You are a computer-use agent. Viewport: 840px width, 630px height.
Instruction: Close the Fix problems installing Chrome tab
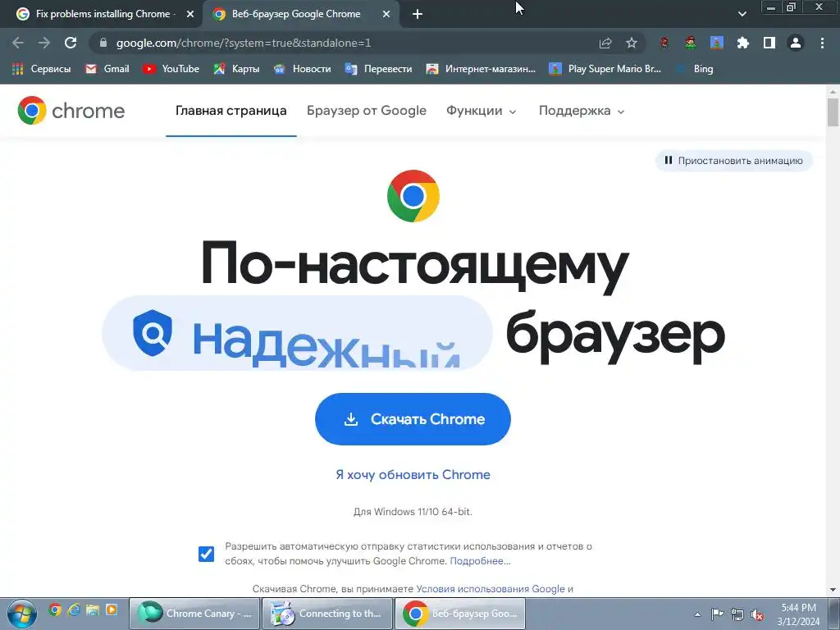190,14
